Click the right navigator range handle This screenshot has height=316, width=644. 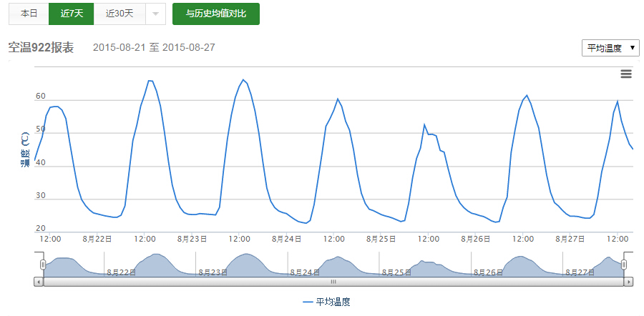[x=624, y=265]
